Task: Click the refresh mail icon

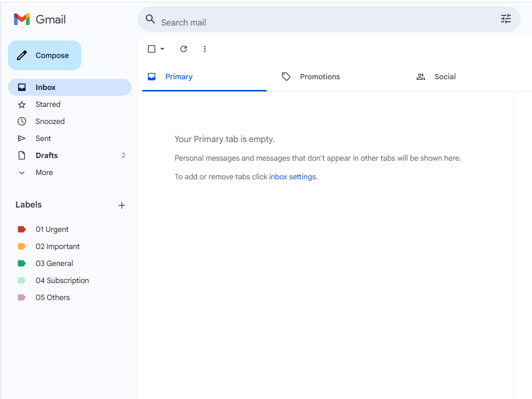Action: 184,49
